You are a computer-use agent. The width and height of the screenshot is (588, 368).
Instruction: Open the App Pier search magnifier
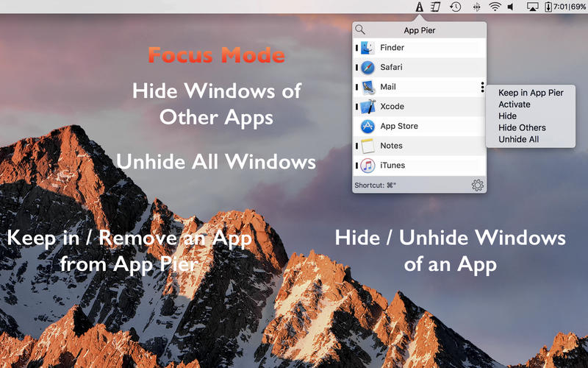point(360,30)
